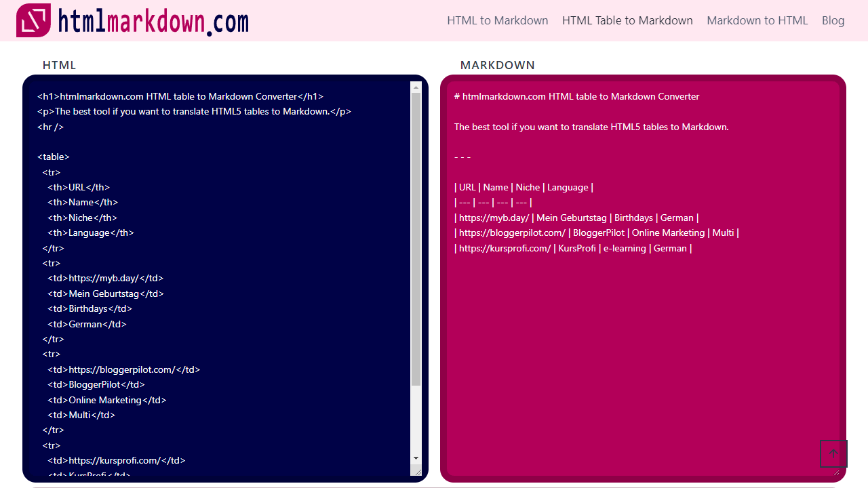The width and height of the screenshot is (868, 488).
Task: Open the HTML to Markdown page
Action: (497, 20)
